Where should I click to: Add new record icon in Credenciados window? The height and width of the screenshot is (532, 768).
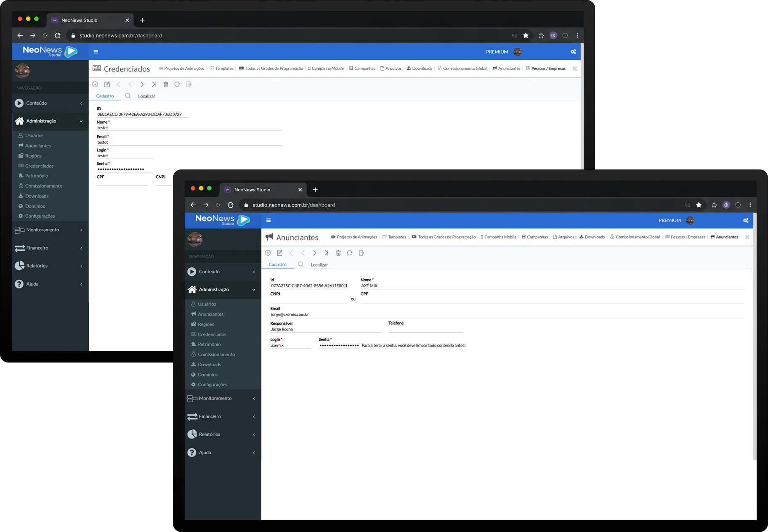tap(95, 84)
